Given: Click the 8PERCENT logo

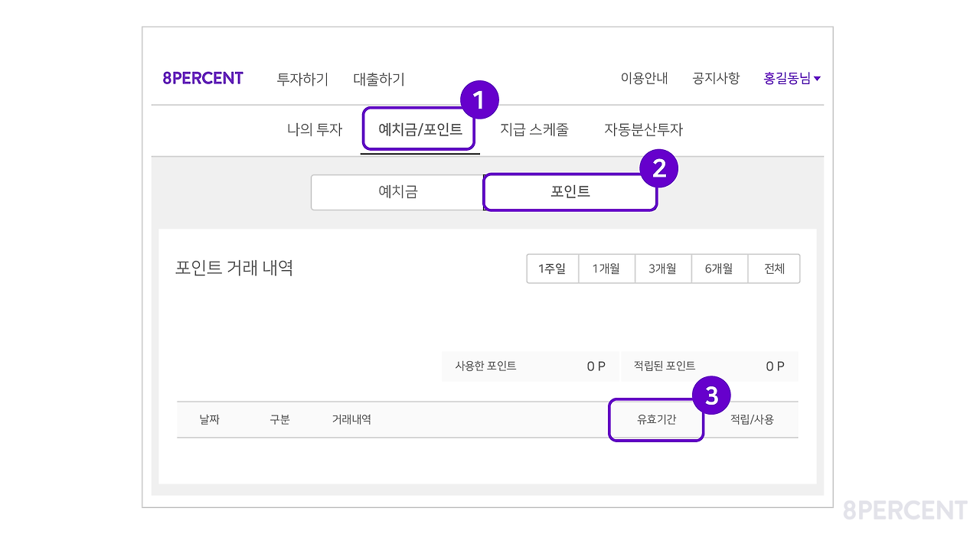Looking at the screenshot, I should click(x=202, y=77).
